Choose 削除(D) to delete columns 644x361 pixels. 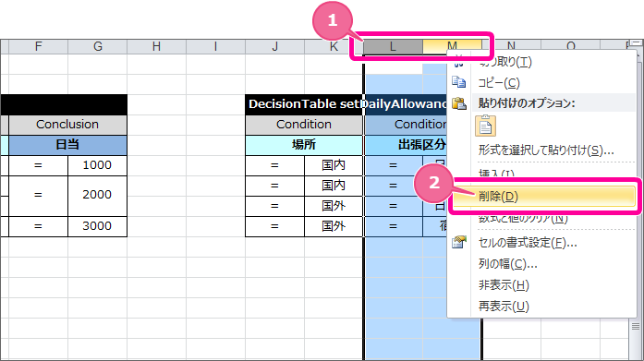coord(544,197)
